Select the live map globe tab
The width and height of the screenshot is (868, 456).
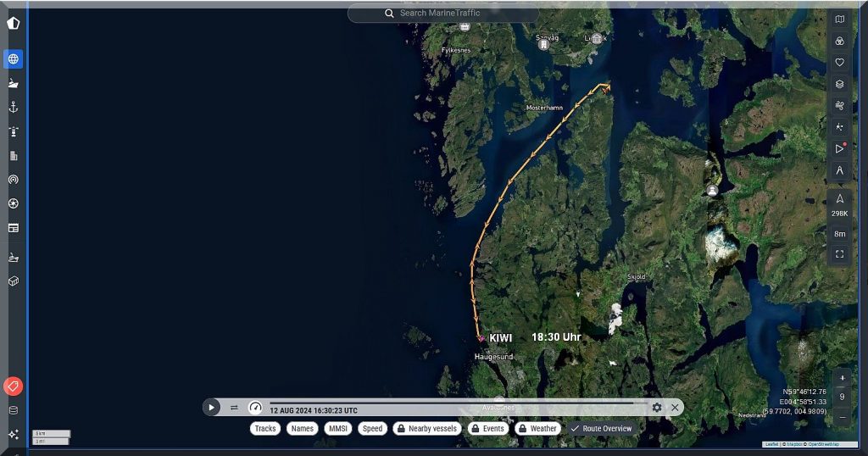click(13, 59)
